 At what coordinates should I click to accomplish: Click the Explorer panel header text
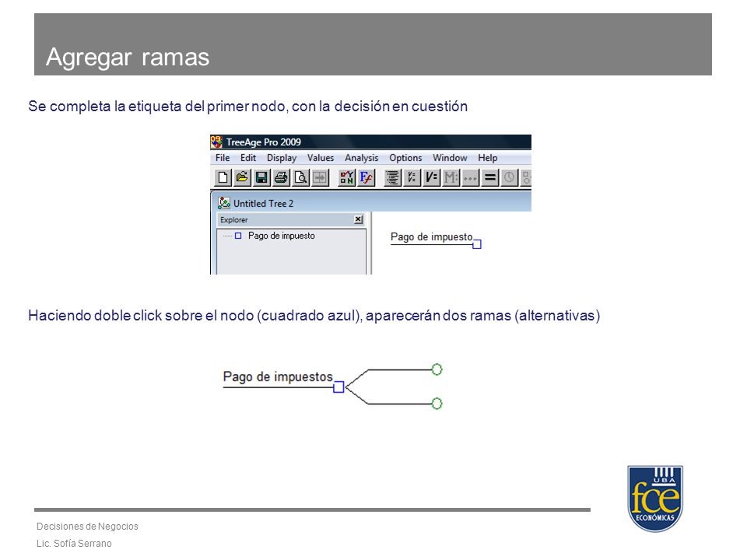[x=234, y=220]
